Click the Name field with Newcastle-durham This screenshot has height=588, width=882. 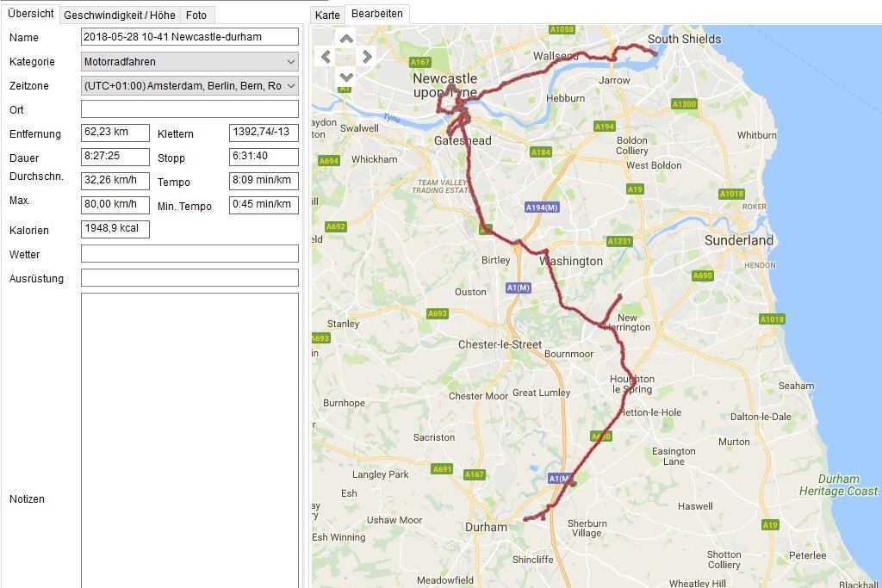tap(189, 37)
